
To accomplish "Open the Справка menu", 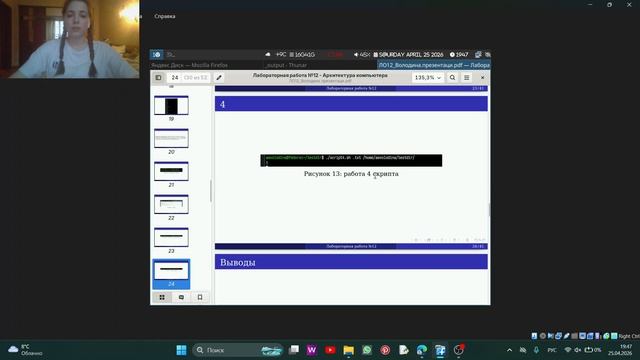I will coord(164,16).
